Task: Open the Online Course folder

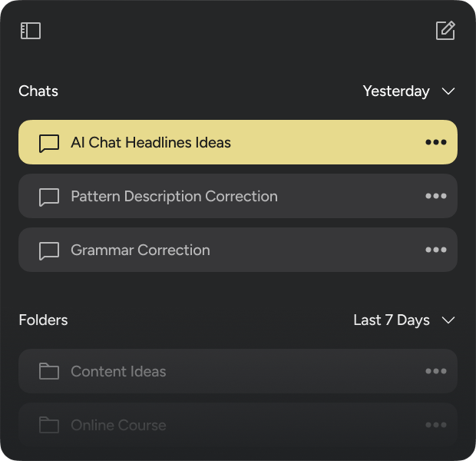Action: click(x=118, y=425)
